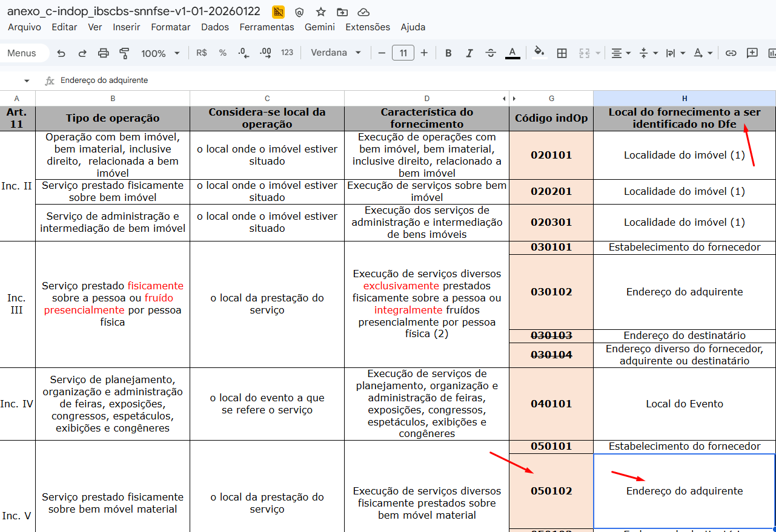
Task: Insert a link from the toolbar
Action: (x=731, y=53)
